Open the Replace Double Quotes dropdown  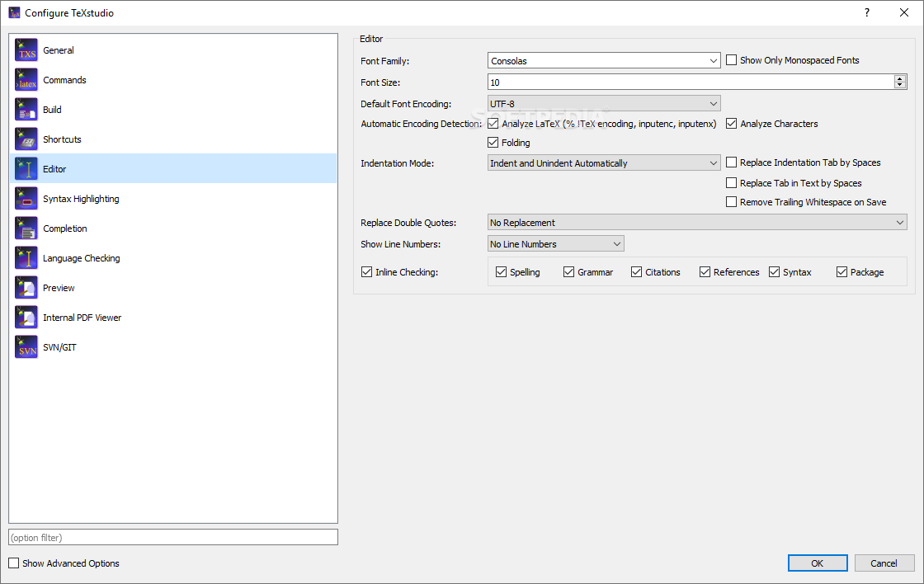point(697,223)
